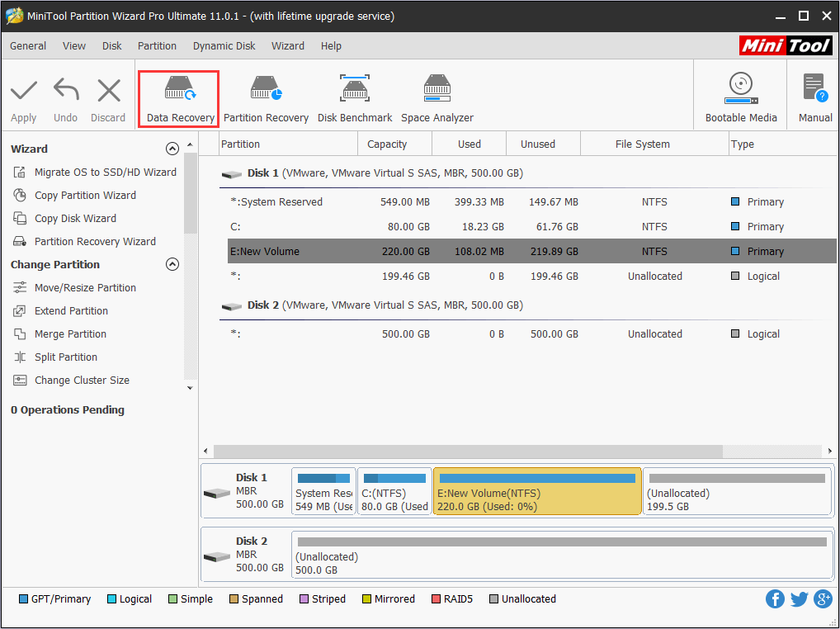Viewport: 840px width, 629px height.
Task: Select the C: partition row
Action: point(532,227)
